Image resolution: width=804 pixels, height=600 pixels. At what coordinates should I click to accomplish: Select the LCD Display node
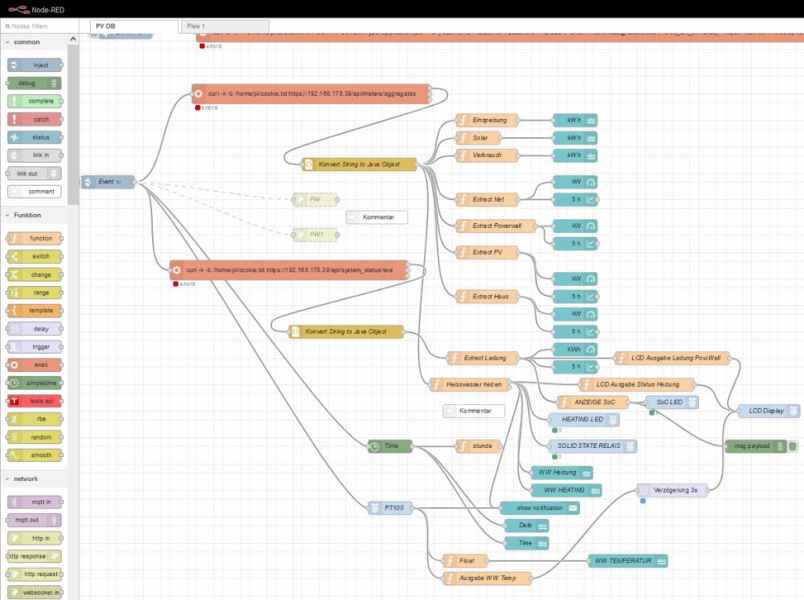click(769, 410)
